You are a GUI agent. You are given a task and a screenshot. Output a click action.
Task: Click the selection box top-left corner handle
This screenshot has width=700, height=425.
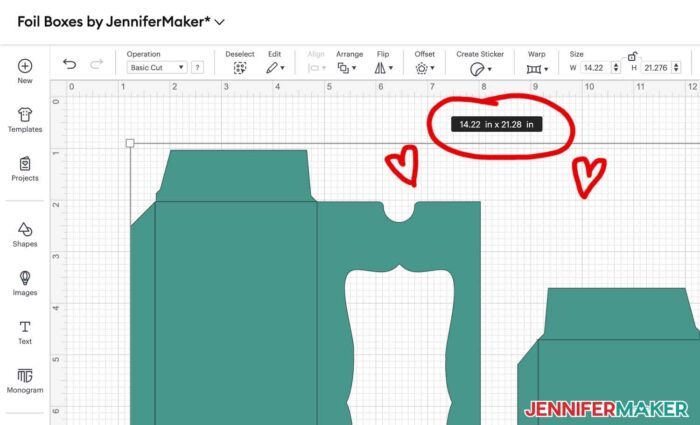130,143
